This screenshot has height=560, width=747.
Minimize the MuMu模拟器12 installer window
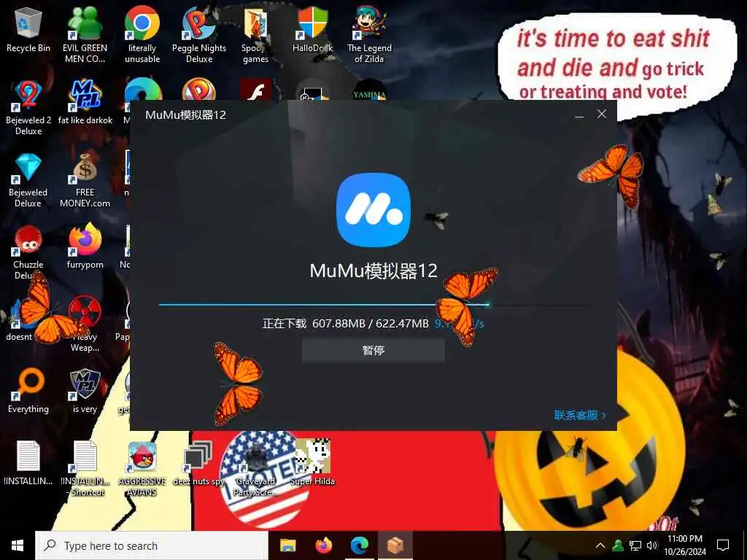[x=578, y=114]
